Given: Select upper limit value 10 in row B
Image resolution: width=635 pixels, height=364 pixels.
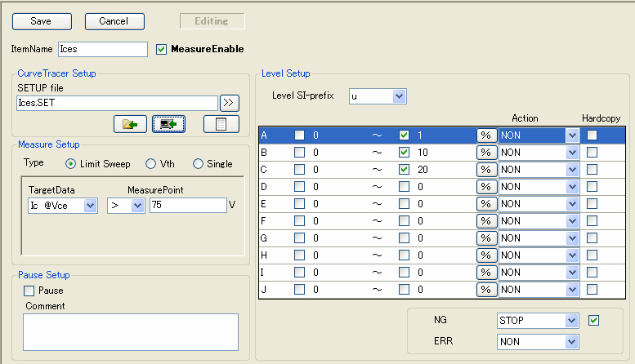Looking at the screenshot, I should click(x=423, y=153).
